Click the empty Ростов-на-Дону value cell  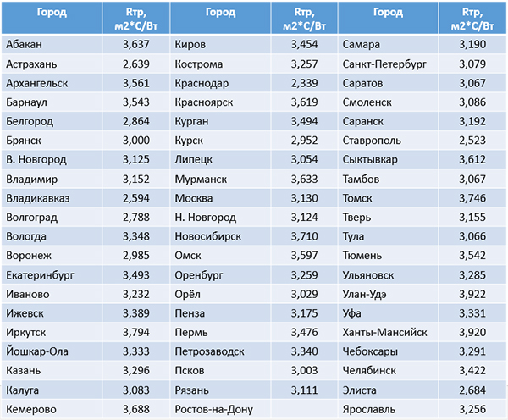304,409
